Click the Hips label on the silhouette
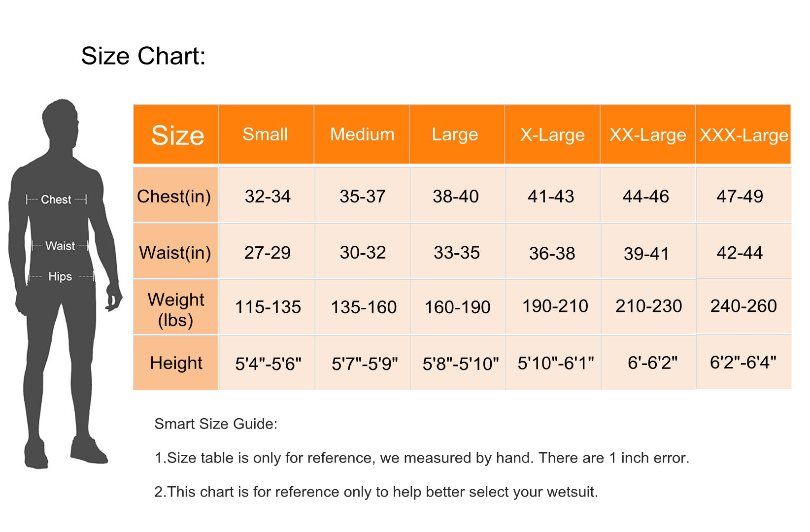Image resolution: width=810 pixels, height=532 pixels. [x=60, y=276]
